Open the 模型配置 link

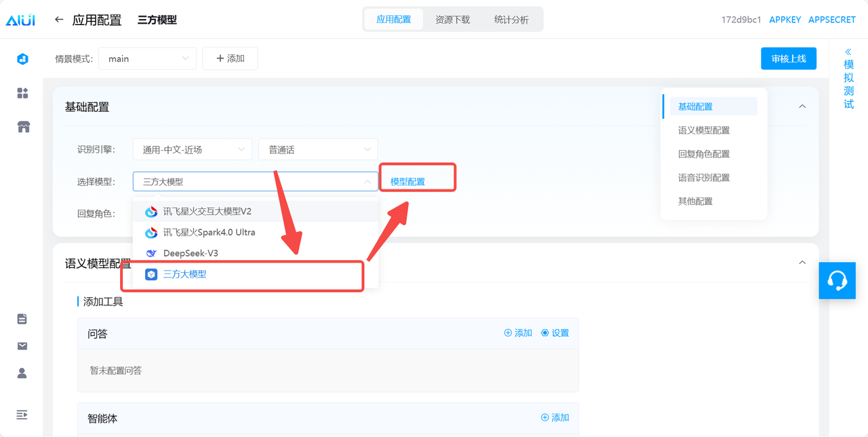(408, 182)
